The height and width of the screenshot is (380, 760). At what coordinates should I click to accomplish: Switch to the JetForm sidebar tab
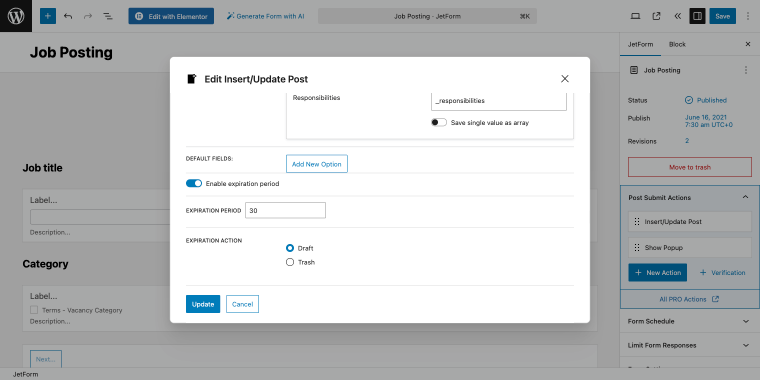click(x=640, y=44)
